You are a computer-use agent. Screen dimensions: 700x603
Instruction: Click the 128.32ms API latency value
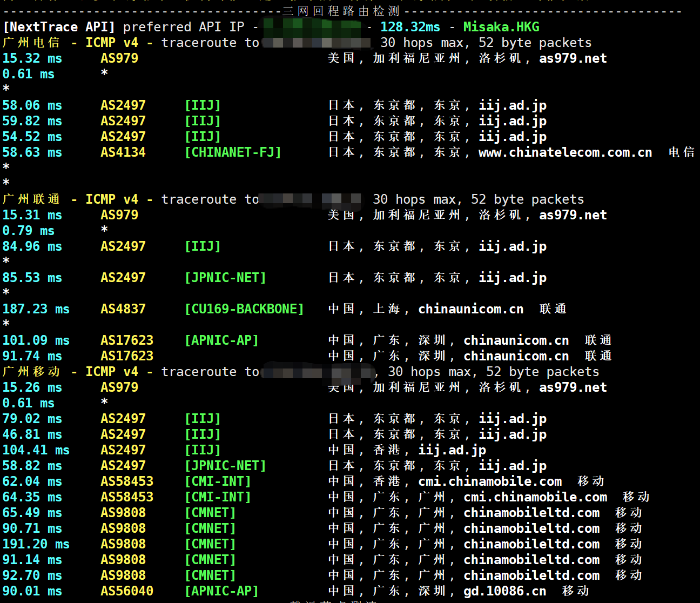coord(410,27)
